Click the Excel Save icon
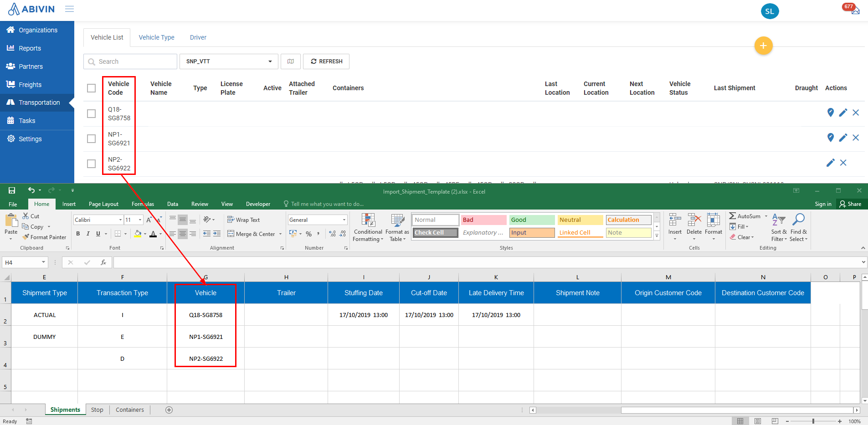This screenshot has height=425, width=868. tap(12, 190)
